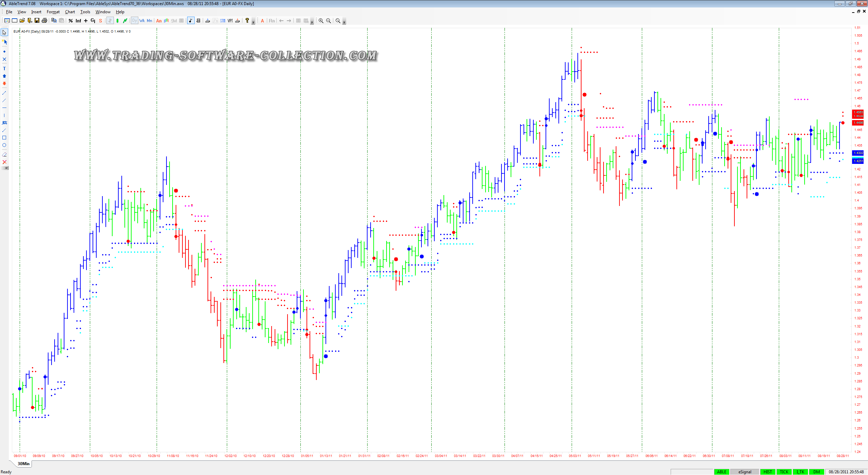The height and width of the screenshot is (475, 868).
Task: Expand drawing sidebar bottom arrow
Action: pyautogui.click(x=6, y=168)
